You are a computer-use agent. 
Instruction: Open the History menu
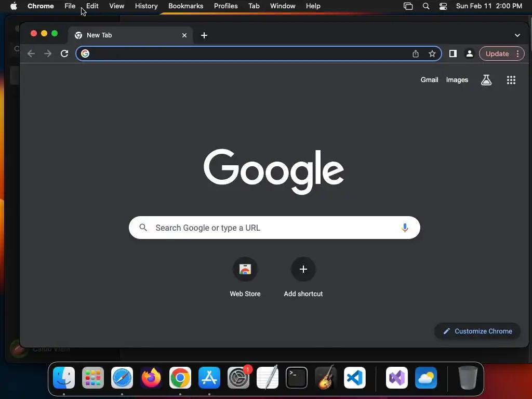pyautogui.click(x=146, y=6)
